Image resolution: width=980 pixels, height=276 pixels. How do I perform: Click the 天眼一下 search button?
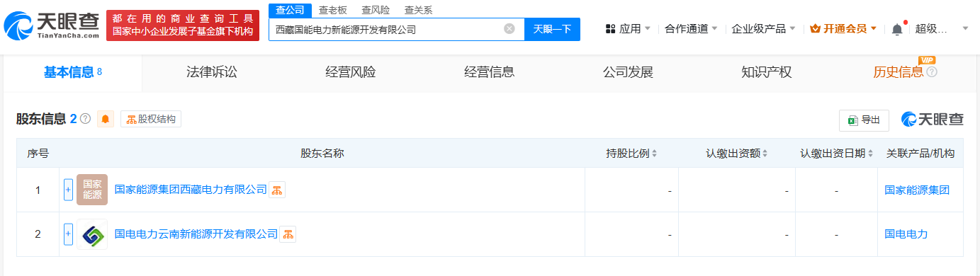point(552,29)
